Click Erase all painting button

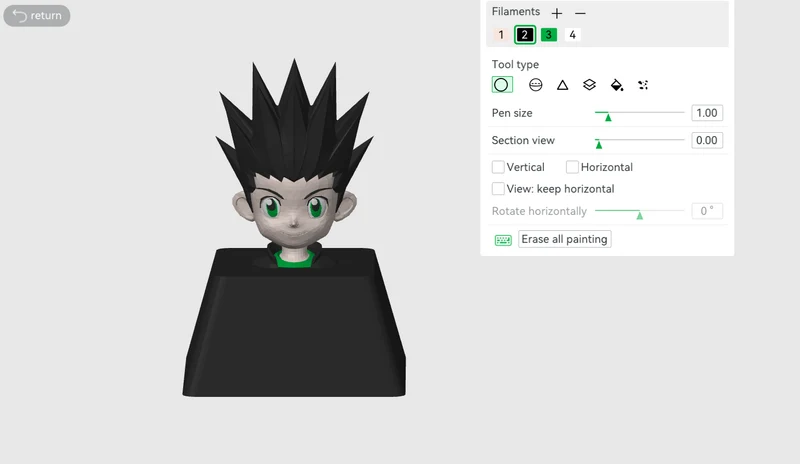565,239
